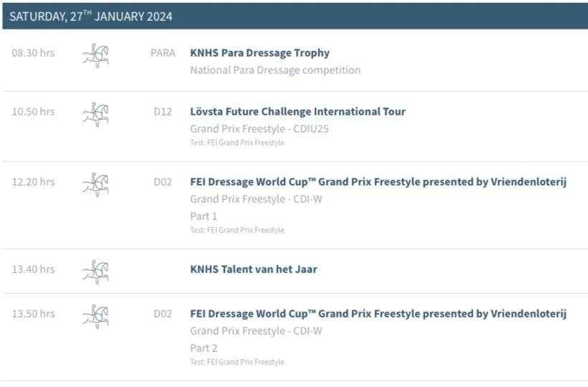This screenshot has height=387, width=588.
Task: Click the Part 2 label
Action: [x=203, y=348]
